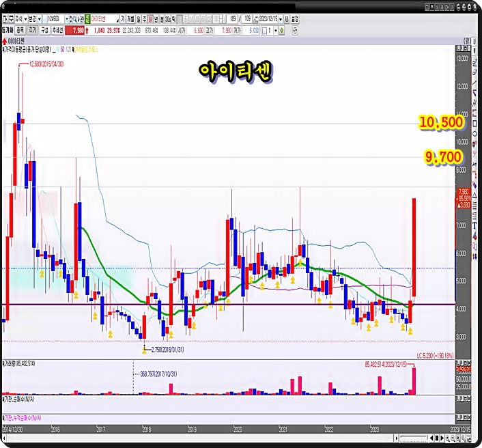Image resolution: width=482 pixels, height=448 pixels.
Task: Click the 기관 누적순매수(N/A) indicator label
Action: [22, 418]
